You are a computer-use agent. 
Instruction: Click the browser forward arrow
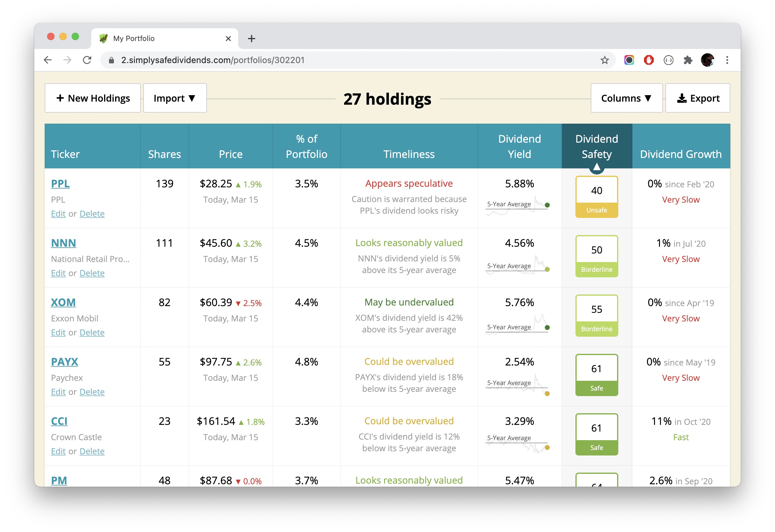67,60
